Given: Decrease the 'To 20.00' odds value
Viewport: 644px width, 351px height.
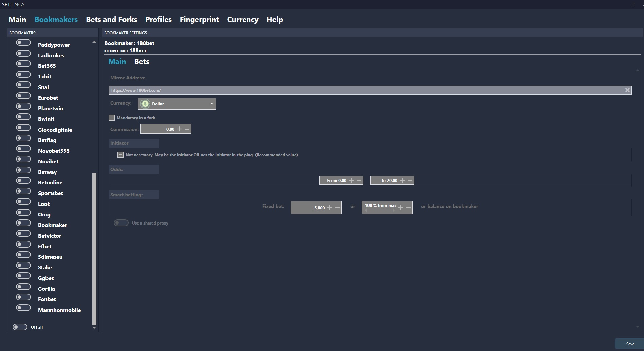Looking at the screenshot, I should point(410,180).
